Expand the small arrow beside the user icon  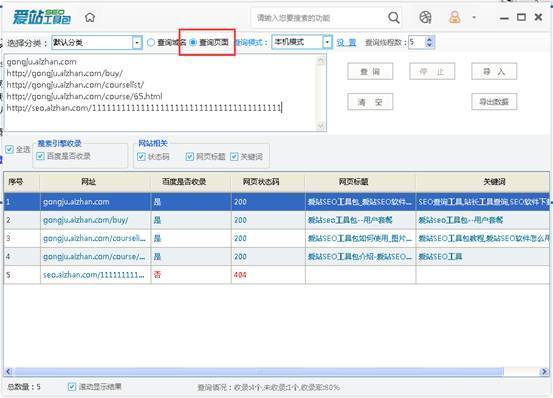pyautogui.click(x=474, y=17)
